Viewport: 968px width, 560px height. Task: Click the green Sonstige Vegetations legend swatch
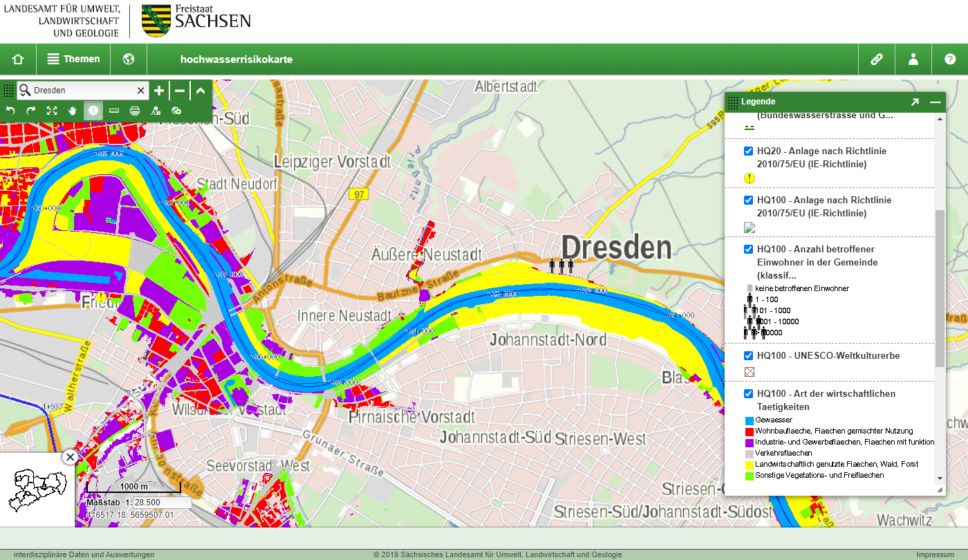(749, 476)
